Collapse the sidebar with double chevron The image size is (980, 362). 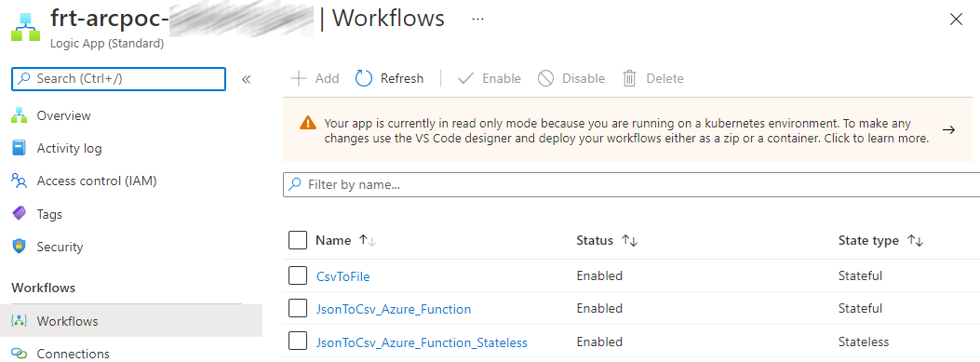coord(247,79)
